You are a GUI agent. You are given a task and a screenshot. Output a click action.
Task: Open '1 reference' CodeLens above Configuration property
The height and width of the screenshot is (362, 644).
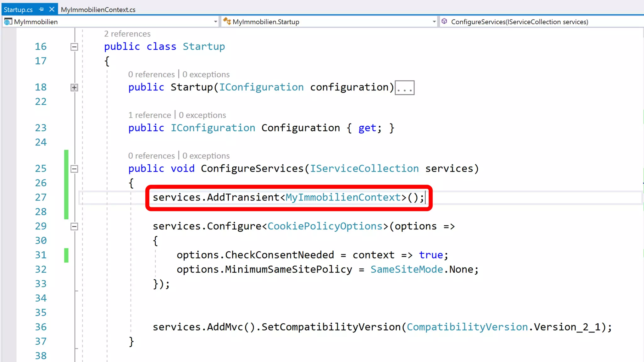click(x=150, y=115)
